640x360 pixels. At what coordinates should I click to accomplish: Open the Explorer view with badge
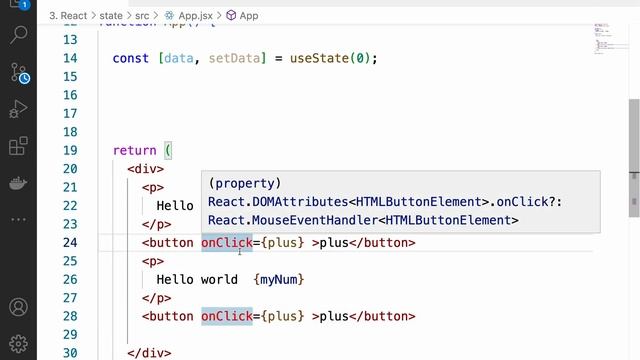[19, 4]
